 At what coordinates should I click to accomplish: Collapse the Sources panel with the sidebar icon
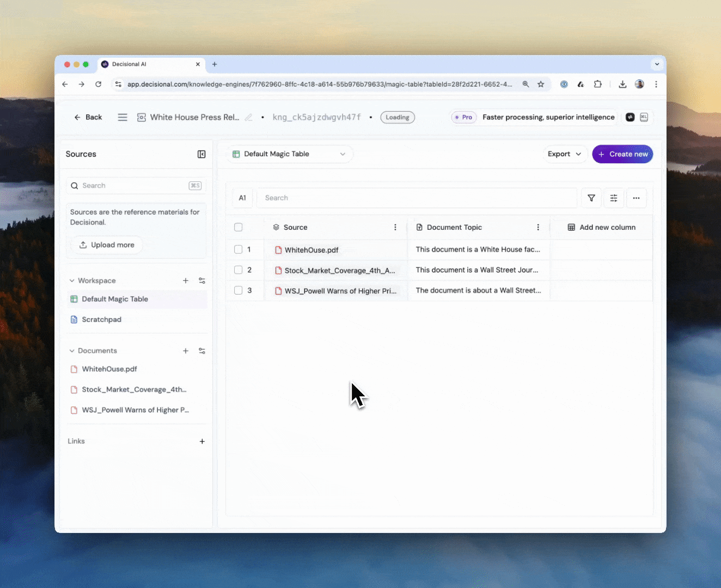tap(201, 154)
